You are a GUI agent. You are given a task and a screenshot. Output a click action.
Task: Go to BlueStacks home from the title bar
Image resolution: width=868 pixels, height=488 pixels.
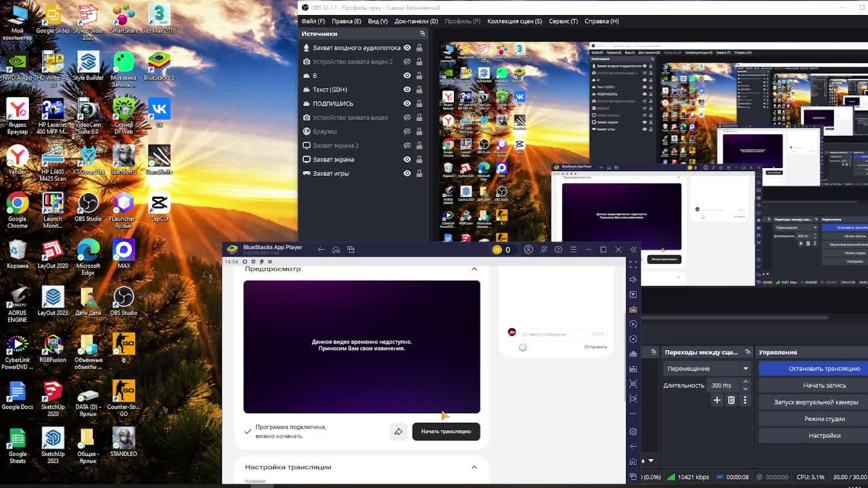click(x=336, y=249)
